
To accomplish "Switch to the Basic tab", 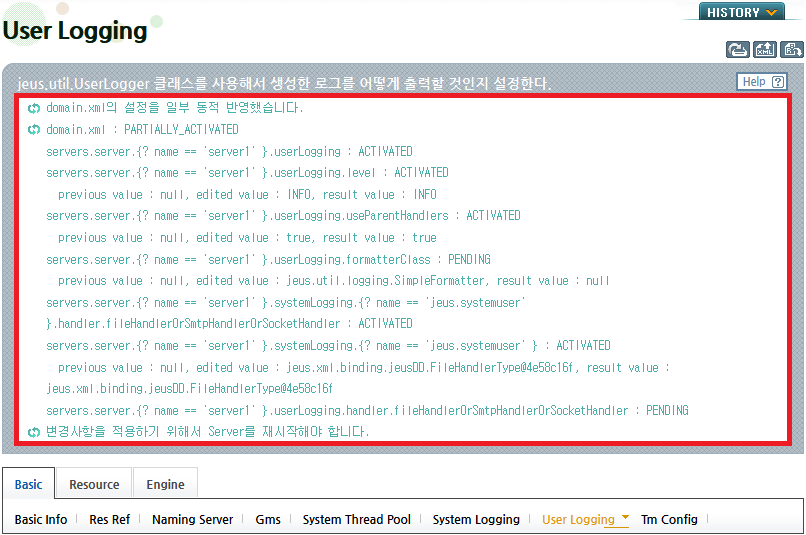I will pyautogui.click(x=28, y=484).
